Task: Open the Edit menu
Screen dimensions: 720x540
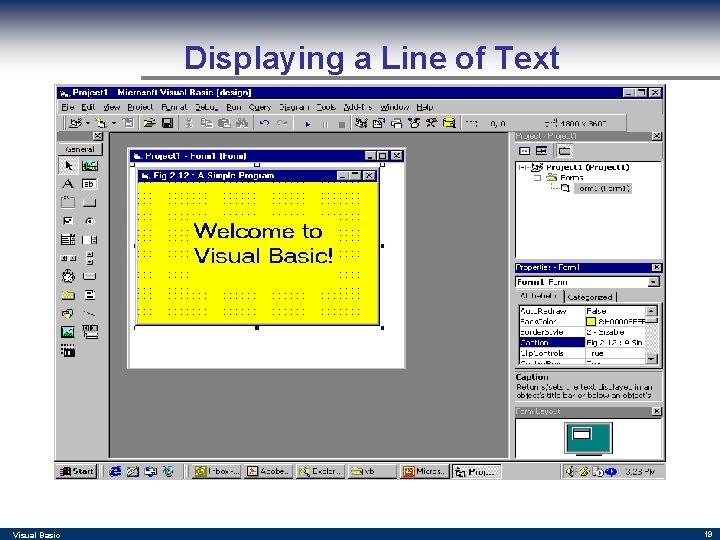Action: coord(88,107)
